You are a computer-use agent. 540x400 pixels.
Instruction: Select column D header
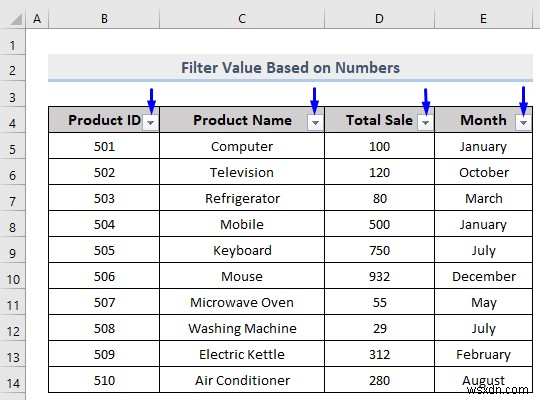pyautogui.click(x=379, y=19)
